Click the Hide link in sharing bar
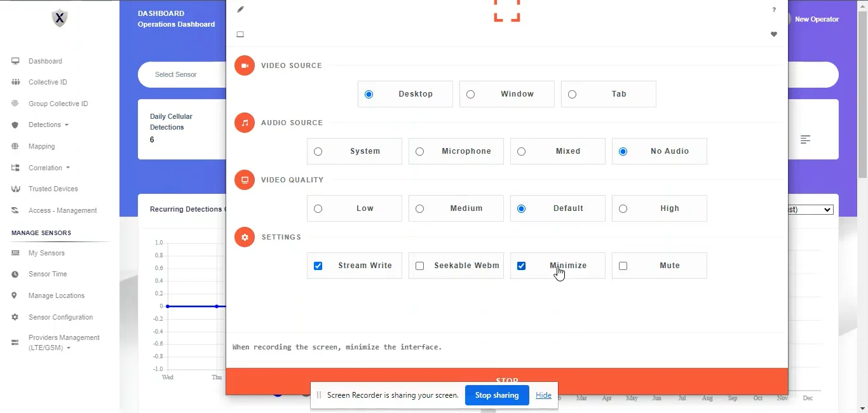Screen dimensions: 868x413 click(x=543, y=395)
